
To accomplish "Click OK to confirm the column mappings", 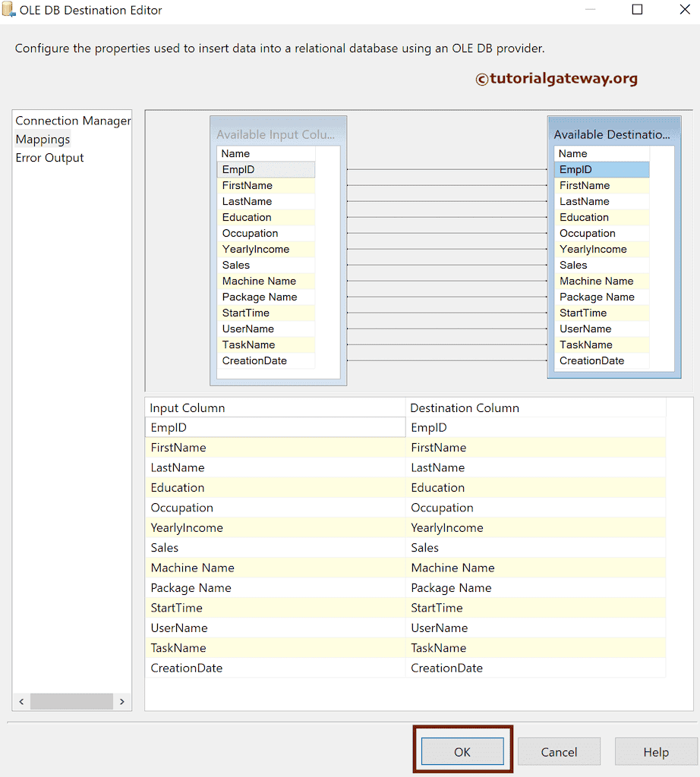I will pyautogui.click(x=462, y=751).
